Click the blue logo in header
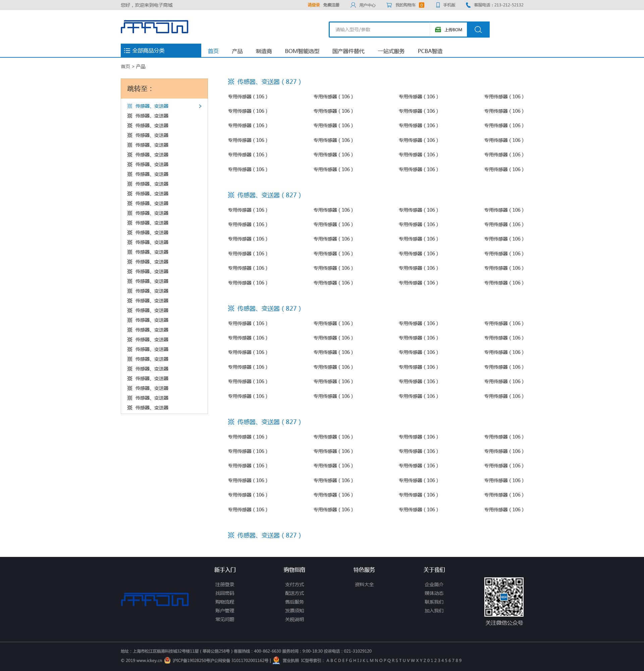The width and height of the screenshot is (644, 671). (154, 27)
